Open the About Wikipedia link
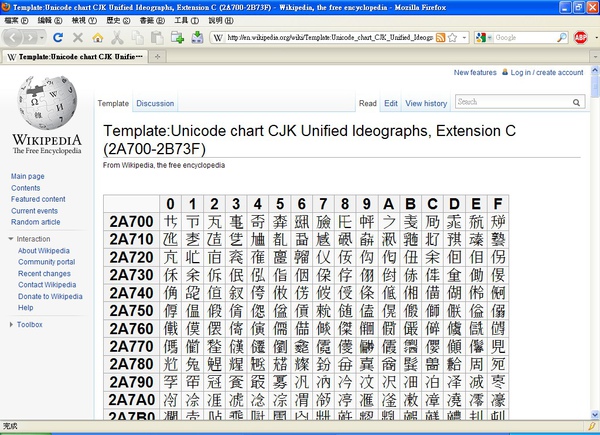 coord(44,251)
